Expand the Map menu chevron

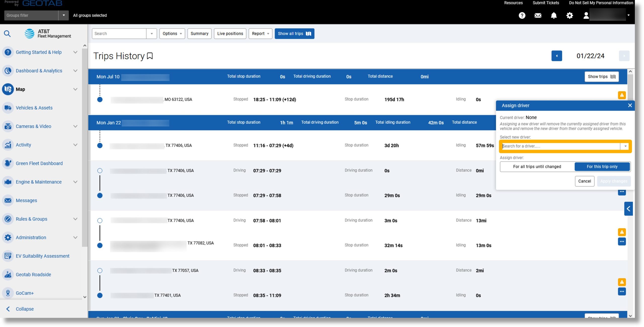75,89
